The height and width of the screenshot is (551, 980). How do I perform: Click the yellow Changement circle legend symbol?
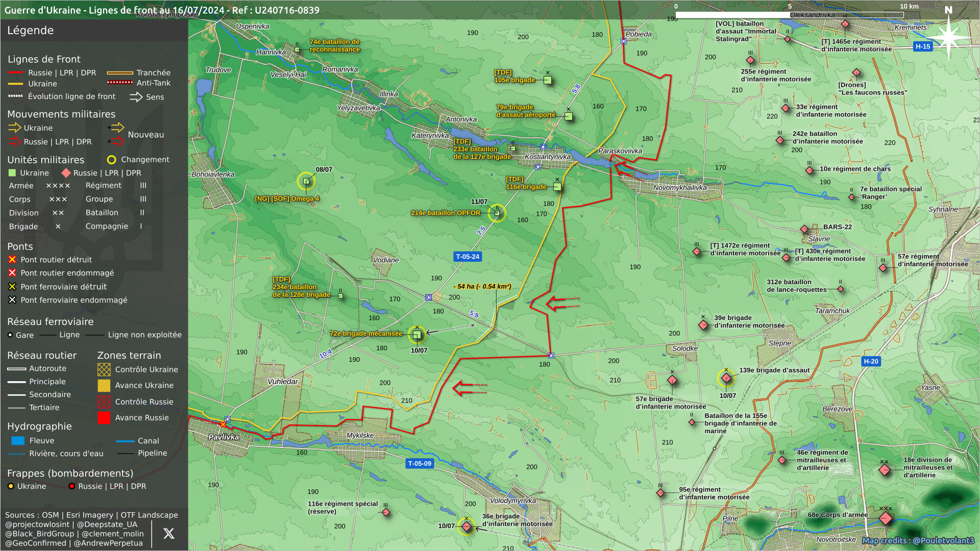[111, 160]
